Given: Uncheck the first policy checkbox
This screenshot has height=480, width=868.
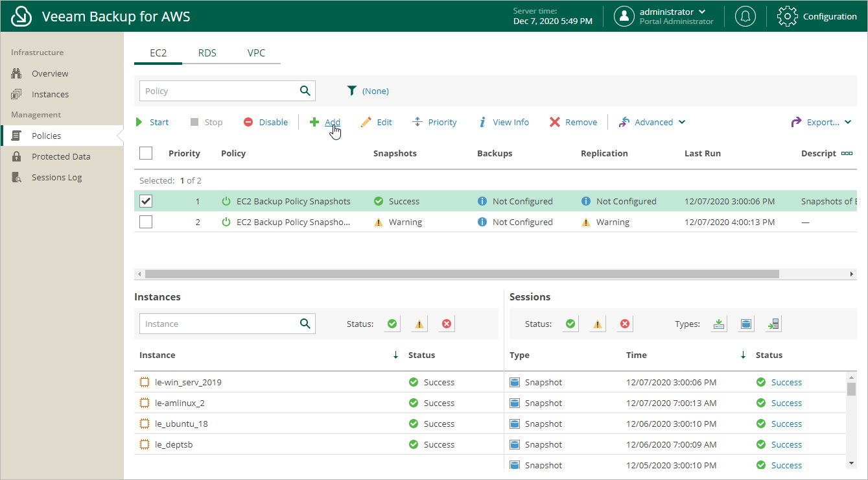Looking at the screenshot, I should coord(146,201).
